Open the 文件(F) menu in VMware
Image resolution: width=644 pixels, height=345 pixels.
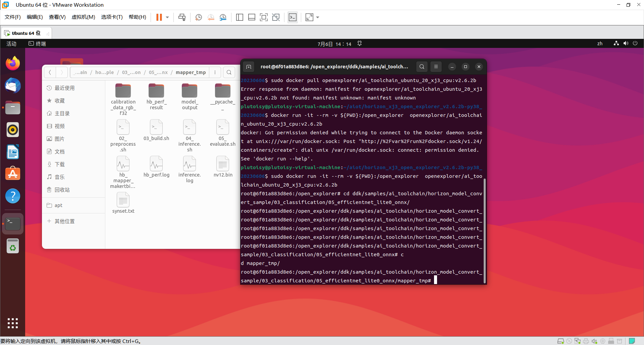(x=13, y=17)
